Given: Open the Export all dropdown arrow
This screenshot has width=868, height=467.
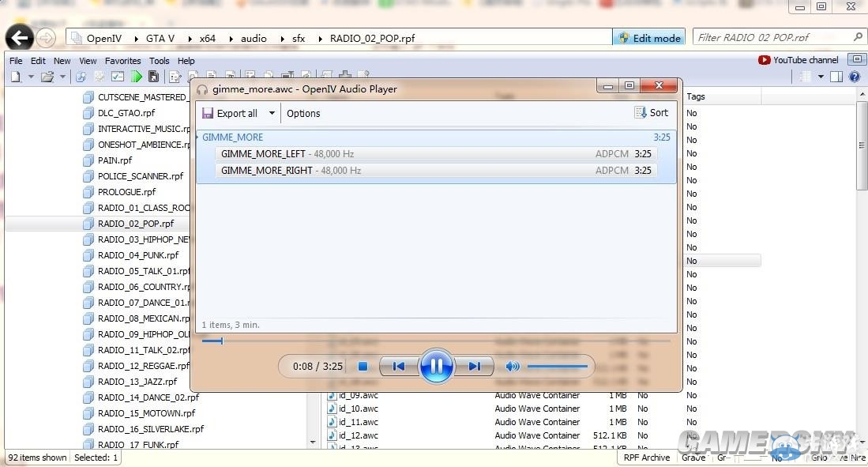Looking at the screenshot, I should pos(272,113).
